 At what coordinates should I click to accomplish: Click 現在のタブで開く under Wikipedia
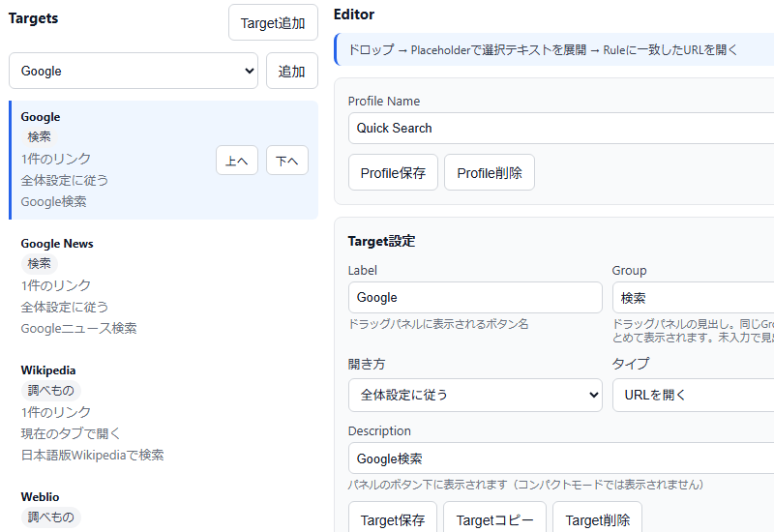[71, 433]
